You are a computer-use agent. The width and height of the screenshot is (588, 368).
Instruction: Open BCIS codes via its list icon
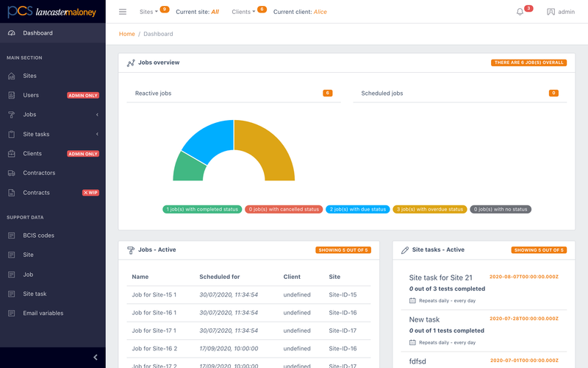tap(12, 236)
